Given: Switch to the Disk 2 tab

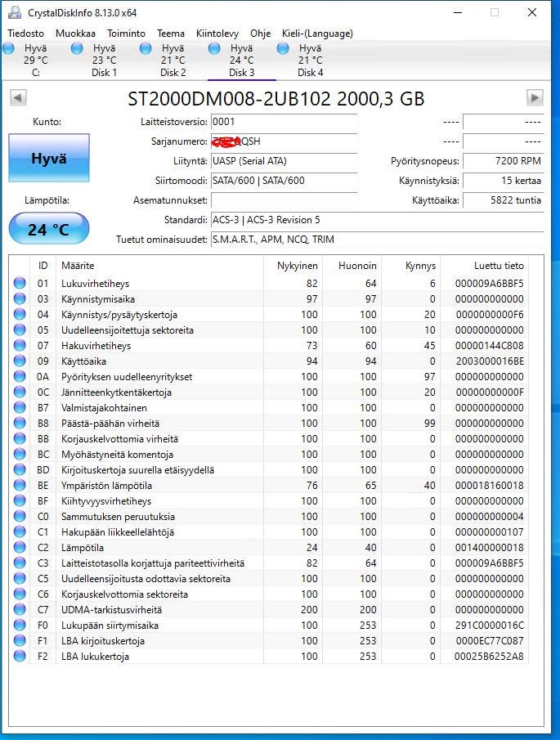Looking at the screenshot, I should click(x=172, y=61).
